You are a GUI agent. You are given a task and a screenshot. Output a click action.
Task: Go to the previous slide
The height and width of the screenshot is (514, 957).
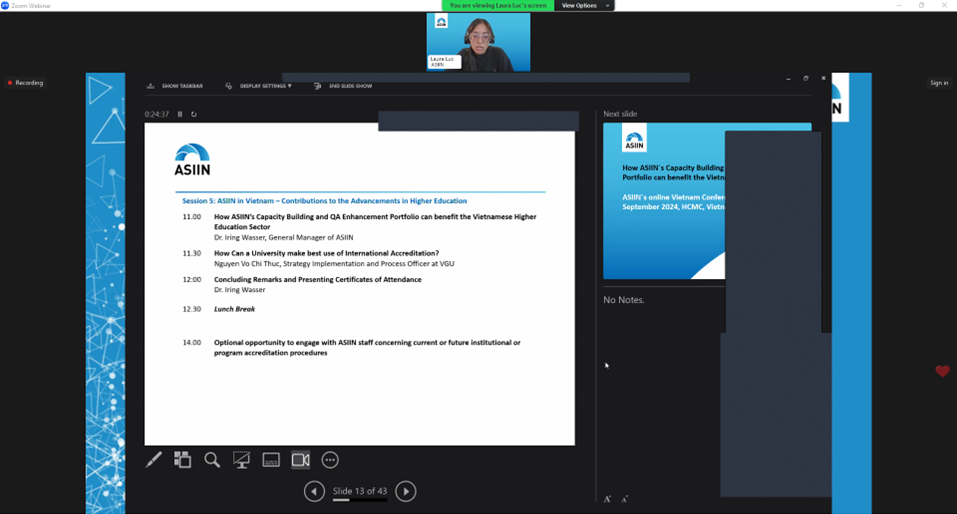coord(314,491)
